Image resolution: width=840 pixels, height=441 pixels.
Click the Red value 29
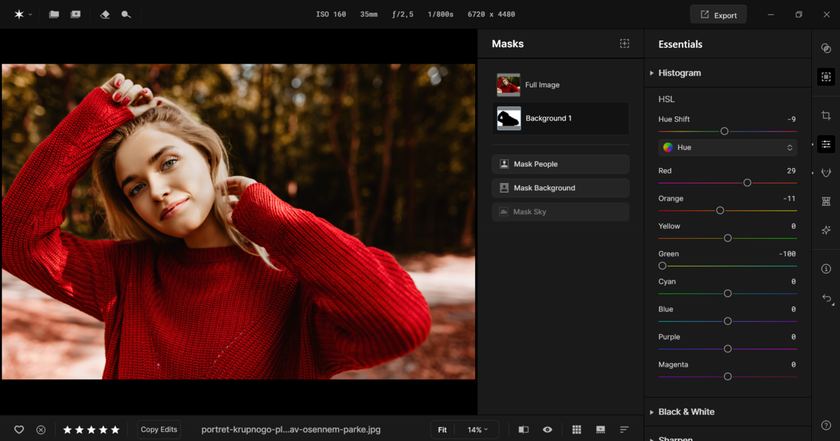click(x=791, y=171)
